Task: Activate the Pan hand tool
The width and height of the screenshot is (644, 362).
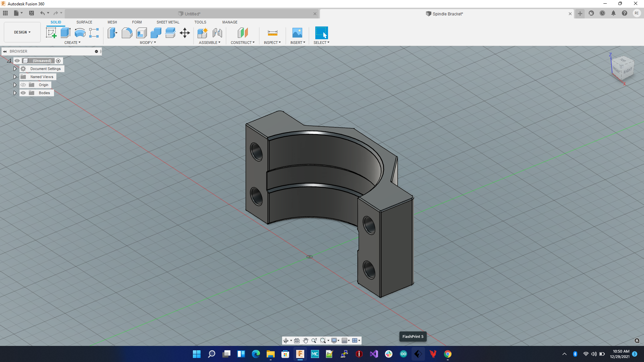Action: (x=306, y=341)
